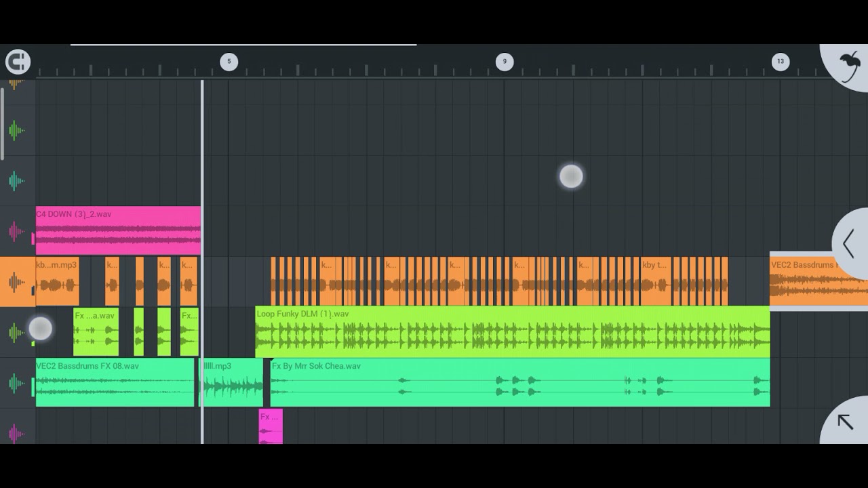The width and height of the screenshot is (868, 488).
Task: Select the highlighted orange track icon
Action: [17, 282]
